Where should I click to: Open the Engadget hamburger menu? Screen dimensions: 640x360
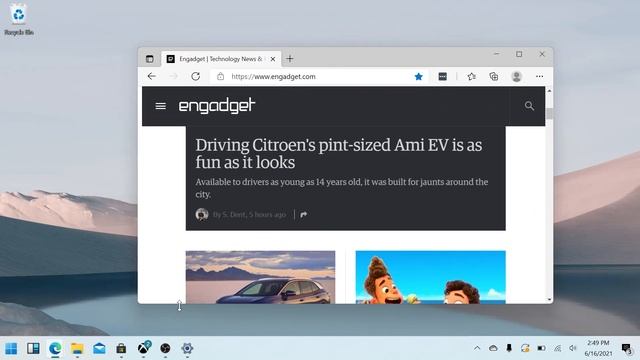click(160, 106)
